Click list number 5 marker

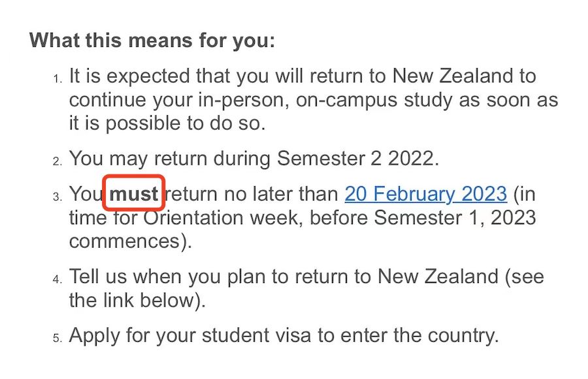click(x=57, y=338)
